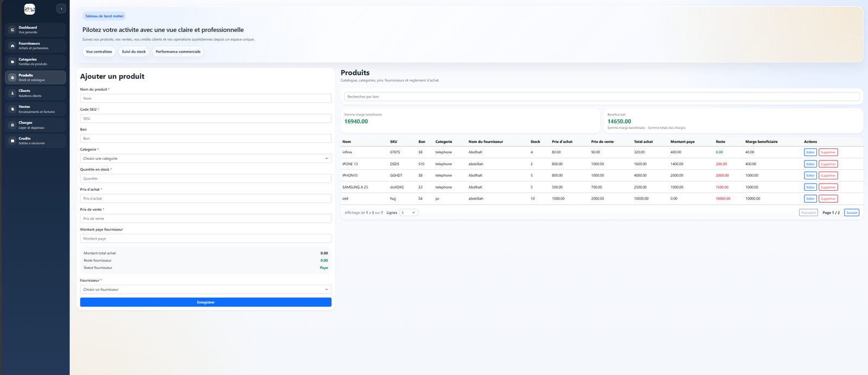
Task: Focus the Bon field in the form
Action: point(206,139)
